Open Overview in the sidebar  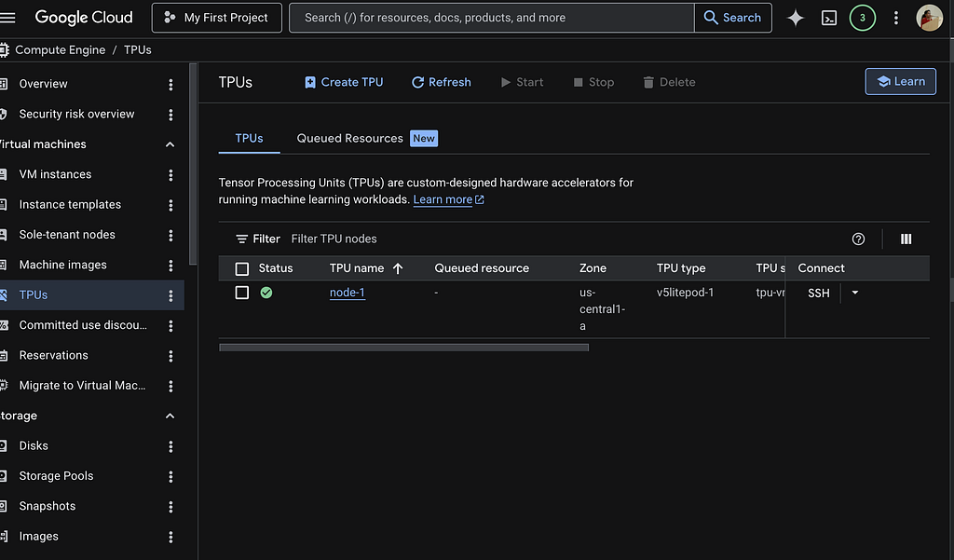tap(43, 84)
